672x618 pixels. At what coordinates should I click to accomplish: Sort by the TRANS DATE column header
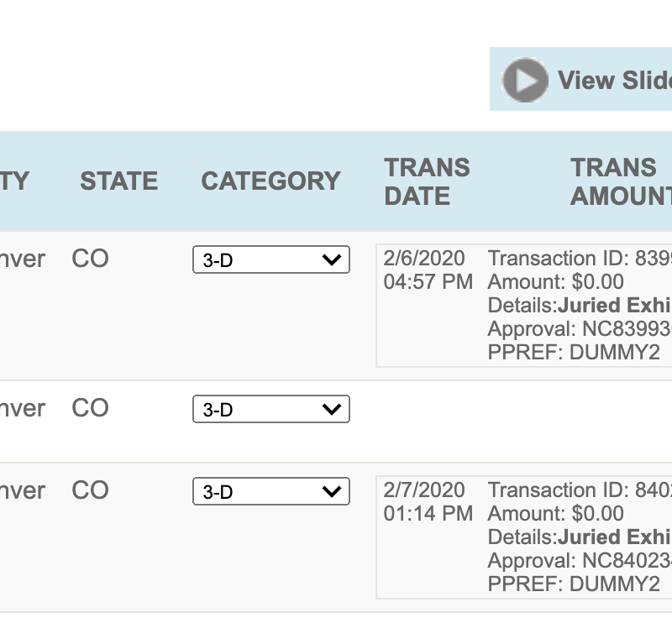click(427, 181)
